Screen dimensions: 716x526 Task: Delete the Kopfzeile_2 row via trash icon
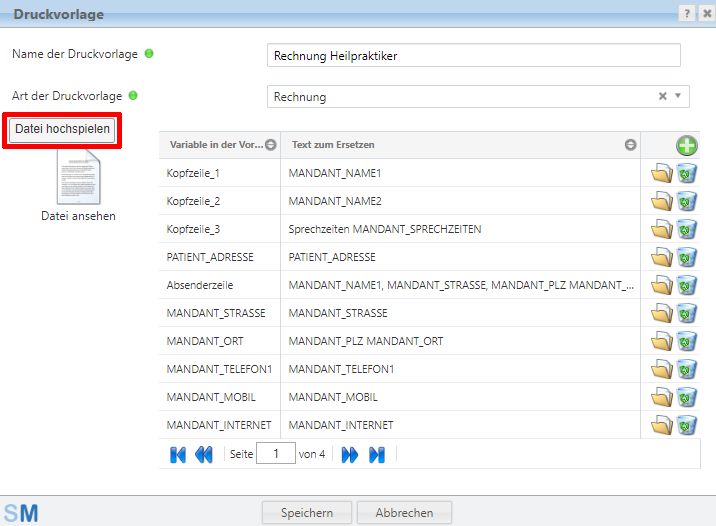tap(686, 202)
